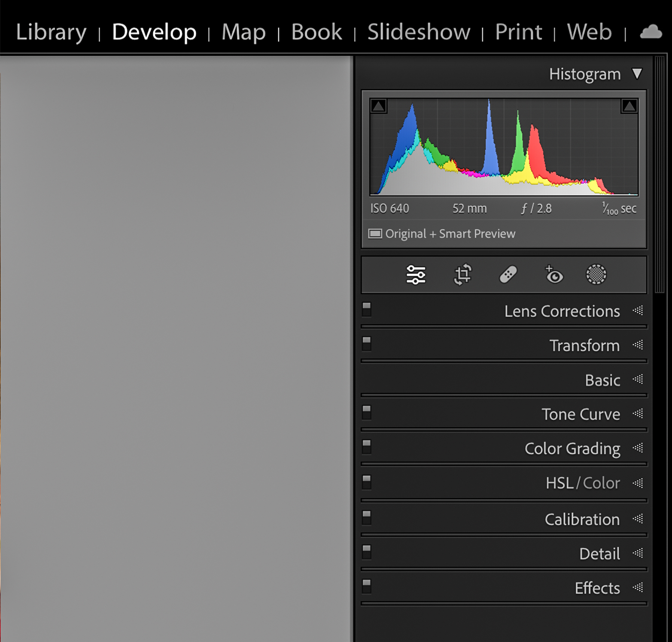Expand the Effects panel arrow
672x642 pixels.
pos(638,587)
